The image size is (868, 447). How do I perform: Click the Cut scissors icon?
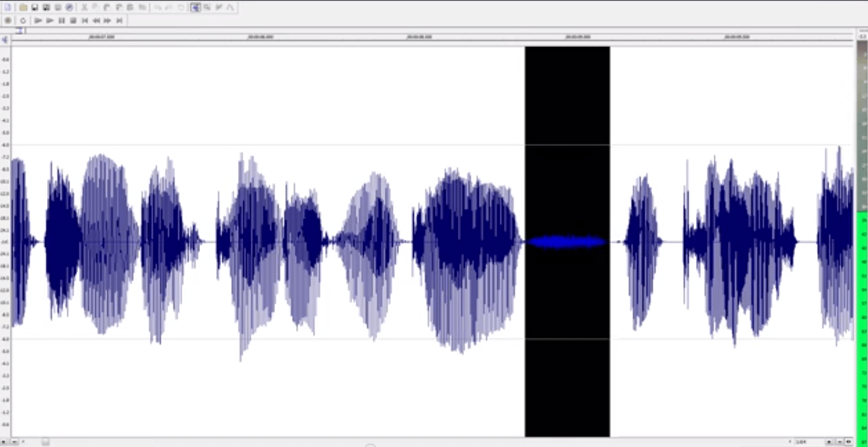(84, 8)
